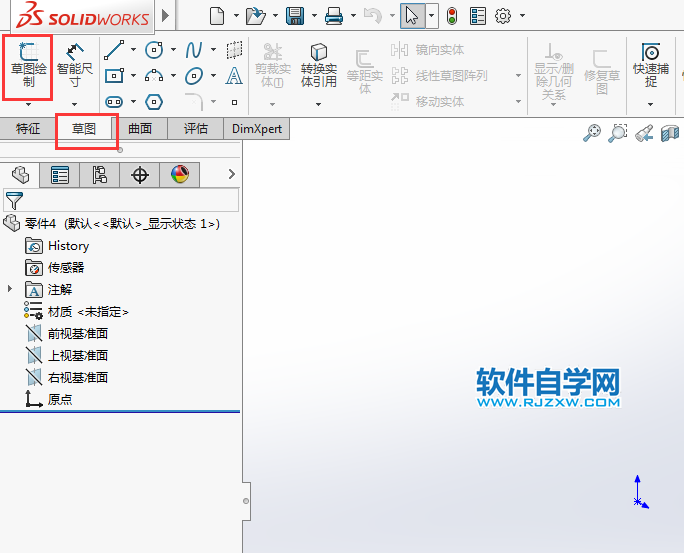
Task: Click the Rebuild traffic light icon
Action: click(452, 16)
